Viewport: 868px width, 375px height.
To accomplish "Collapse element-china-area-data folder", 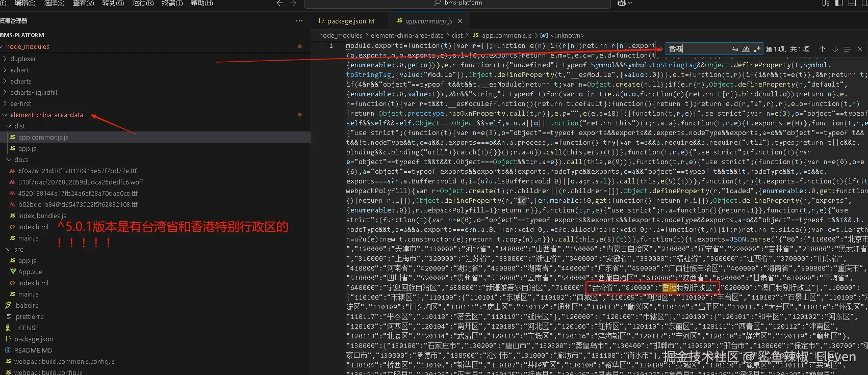I will tap(155, 115).
